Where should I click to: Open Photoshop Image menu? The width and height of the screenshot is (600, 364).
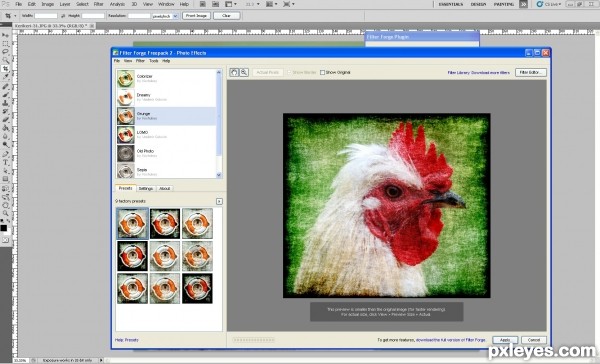[47, 4]
